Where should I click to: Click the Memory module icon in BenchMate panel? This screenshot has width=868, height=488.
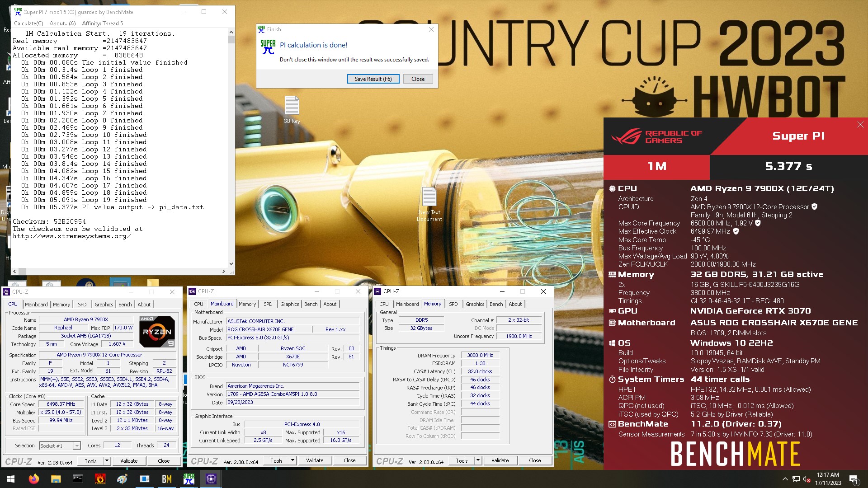612,275
